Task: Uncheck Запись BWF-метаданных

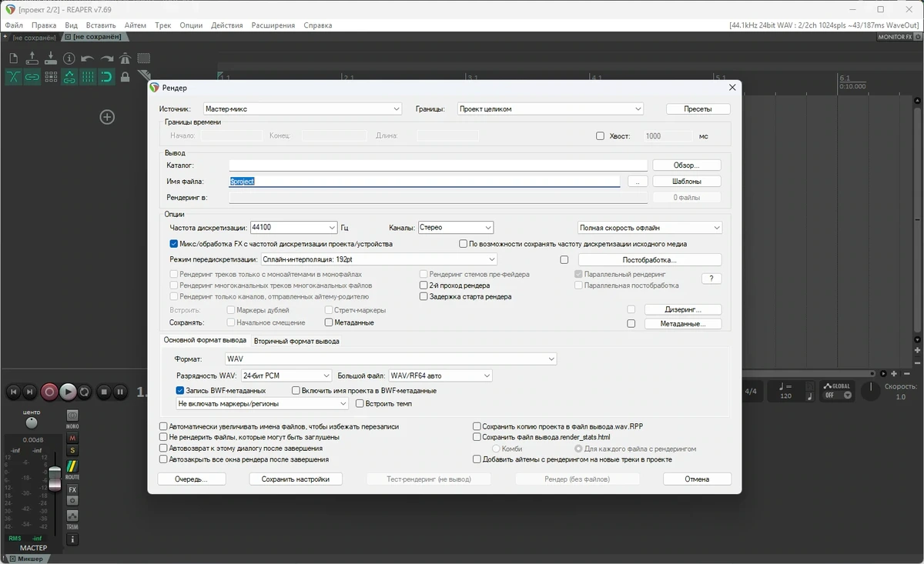Action: tap(180, 391)
